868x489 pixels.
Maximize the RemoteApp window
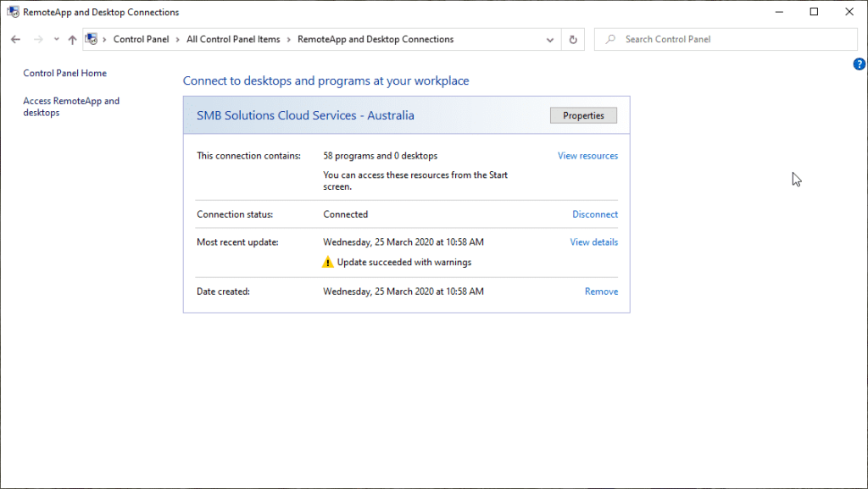(814, 12)
